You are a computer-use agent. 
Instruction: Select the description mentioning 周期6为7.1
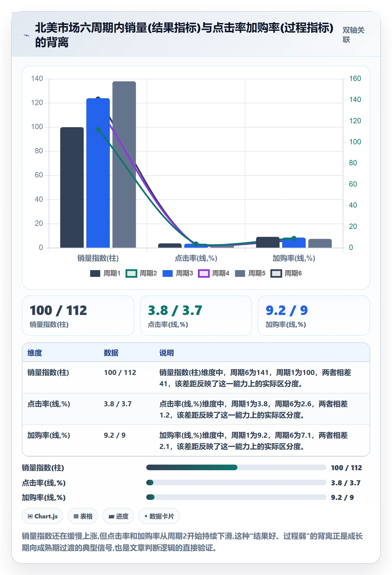pyautogui.click(x=253, y=441)
